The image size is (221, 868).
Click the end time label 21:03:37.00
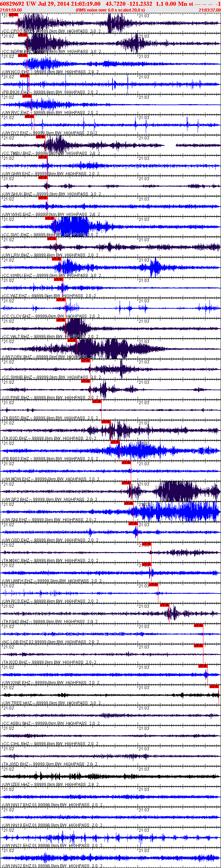(210, 10)
